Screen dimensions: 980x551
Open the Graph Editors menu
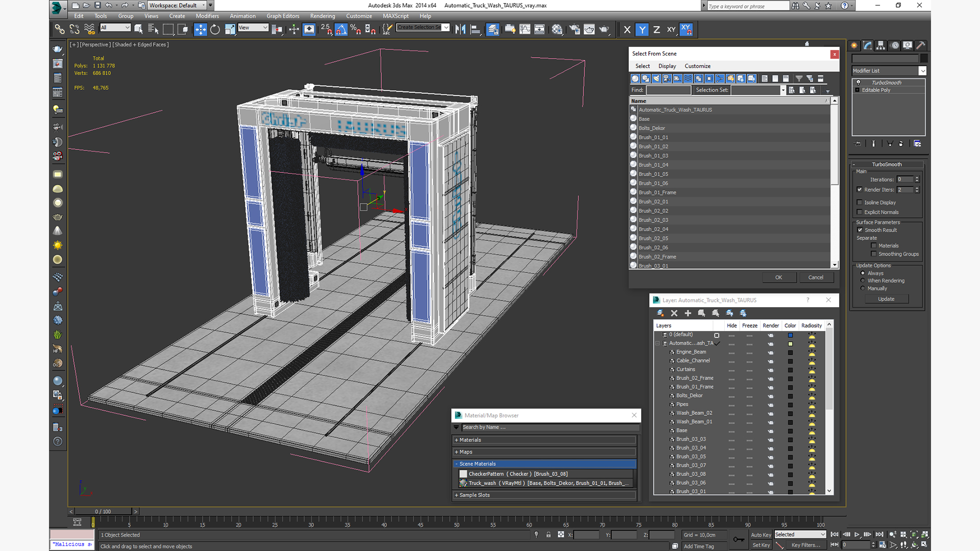282,16
